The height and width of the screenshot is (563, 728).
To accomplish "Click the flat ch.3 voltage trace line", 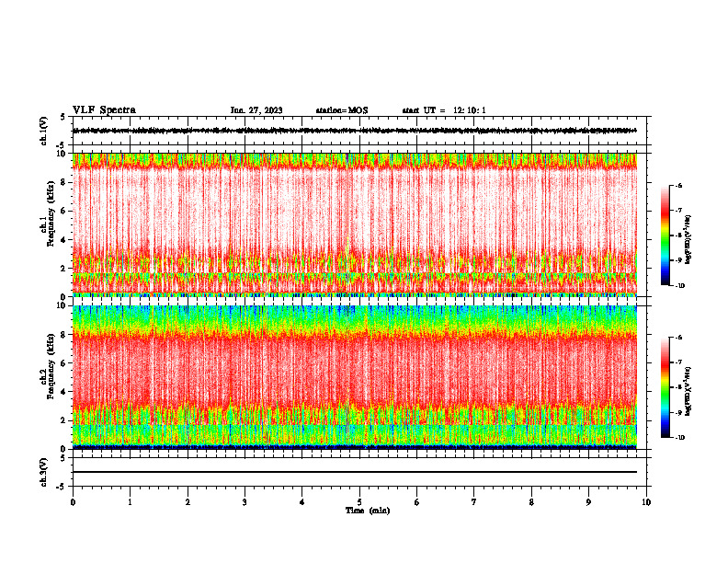I will [354, 472].
